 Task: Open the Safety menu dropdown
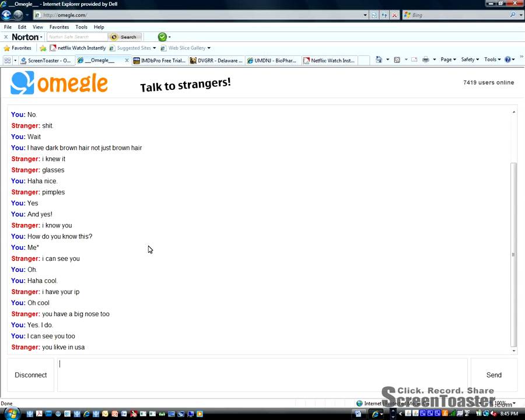470,60
